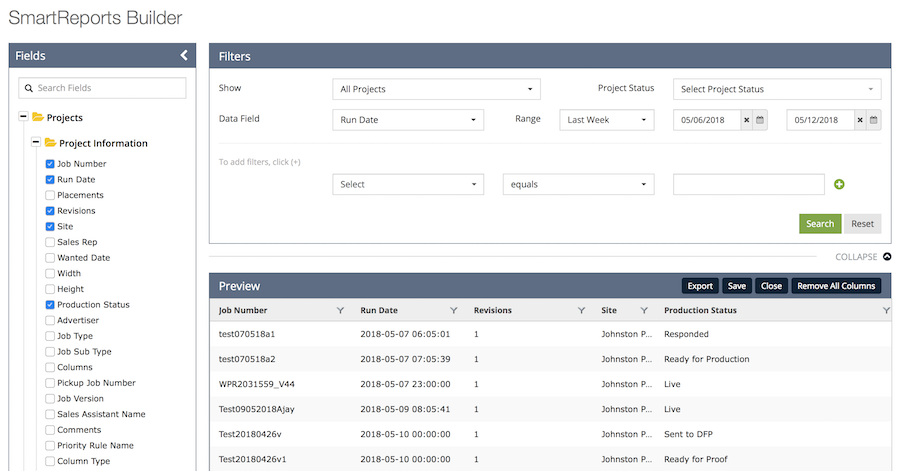The height and width of the screenshot is (471, 900).
Task: Check the Job Type field
Action: click(50, 336)
